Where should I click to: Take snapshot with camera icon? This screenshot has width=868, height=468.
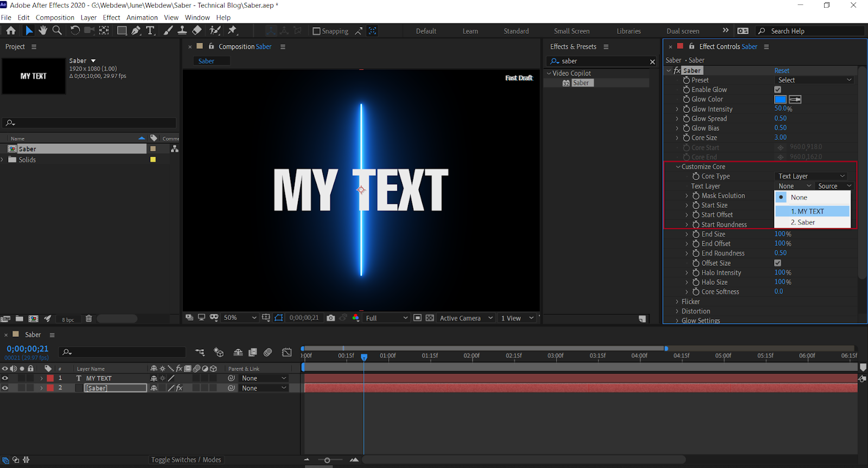coord(331,318)
